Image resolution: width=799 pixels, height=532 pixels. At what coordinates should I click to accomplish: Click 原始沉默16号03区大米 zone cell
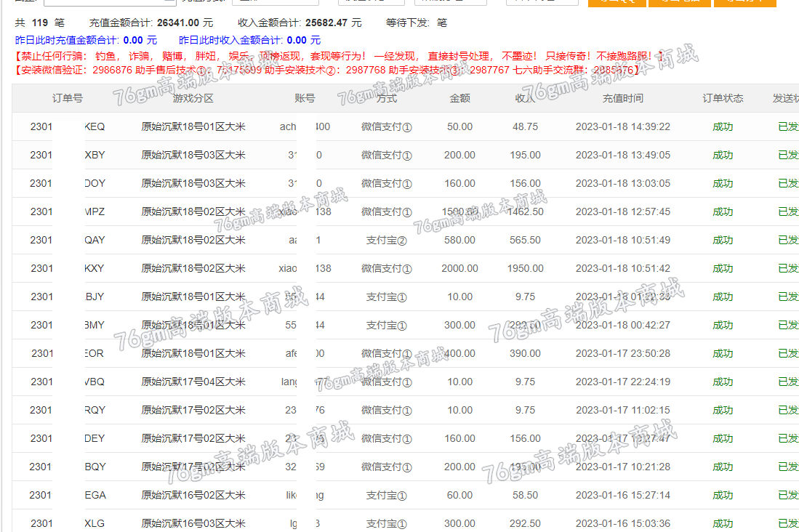point(193,523)
